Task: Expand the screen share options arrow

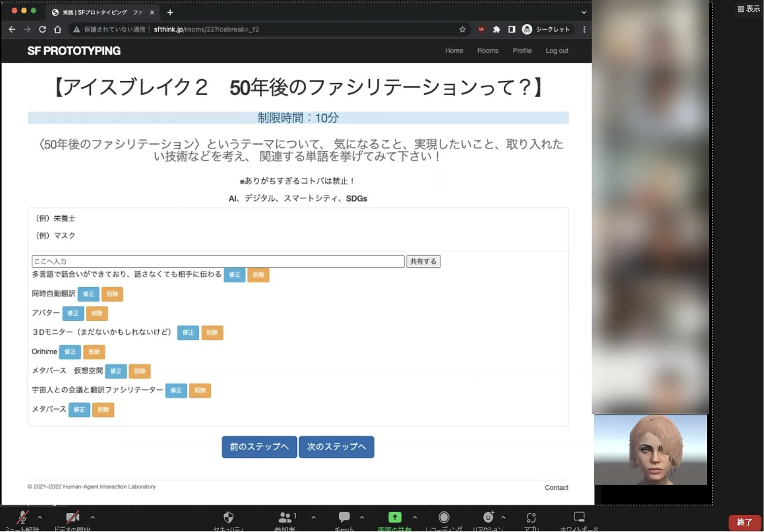Action: 415,517
